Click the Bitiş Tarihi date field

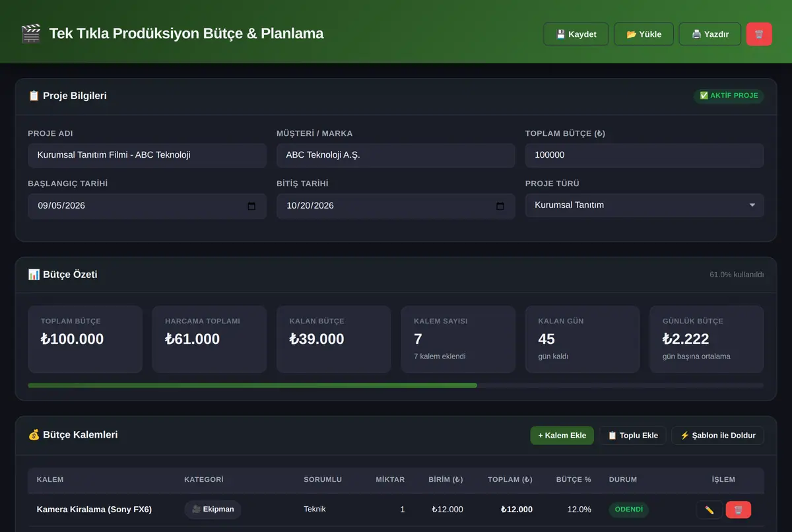point(396,206)
